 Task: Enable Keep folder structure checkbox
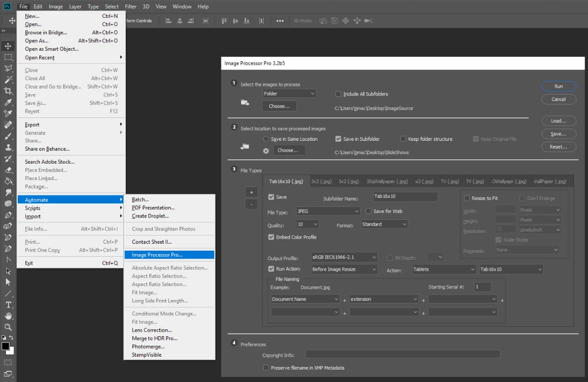(x=403, y=139)
